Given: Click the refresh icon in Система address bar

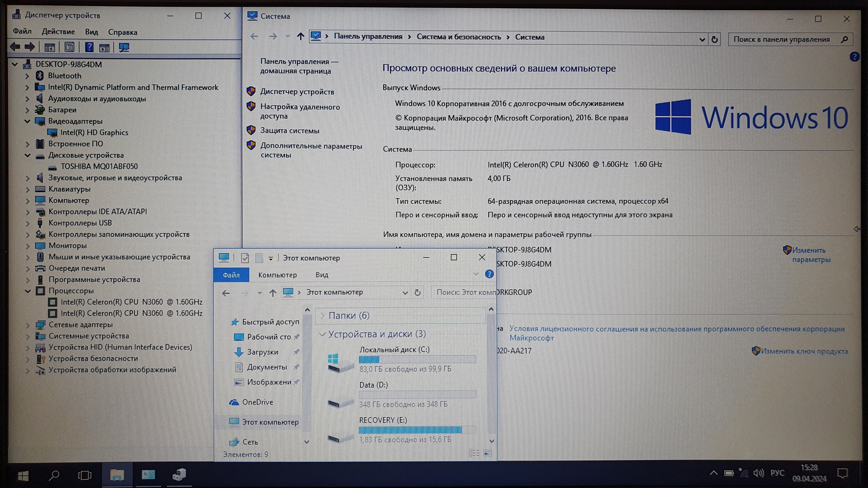Looking at the screenshot, I should coord(715,39).
